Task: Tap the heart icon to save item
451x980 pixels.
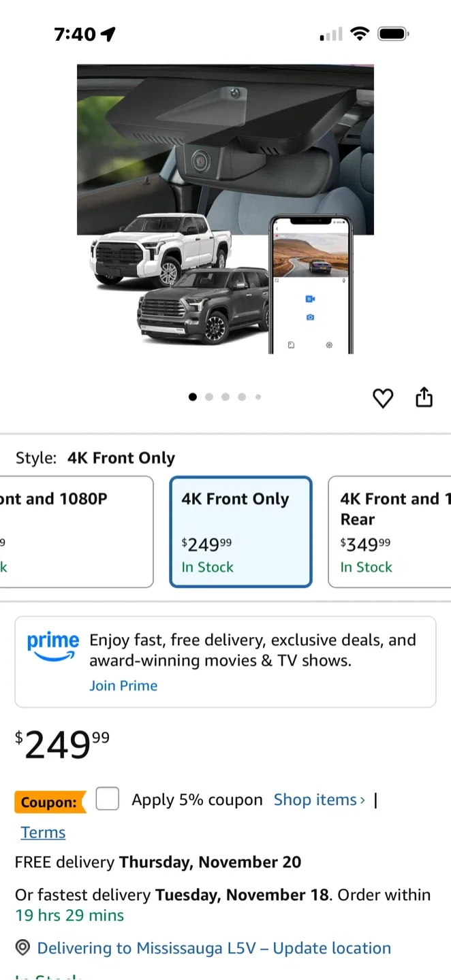Action: pos(383,398)
